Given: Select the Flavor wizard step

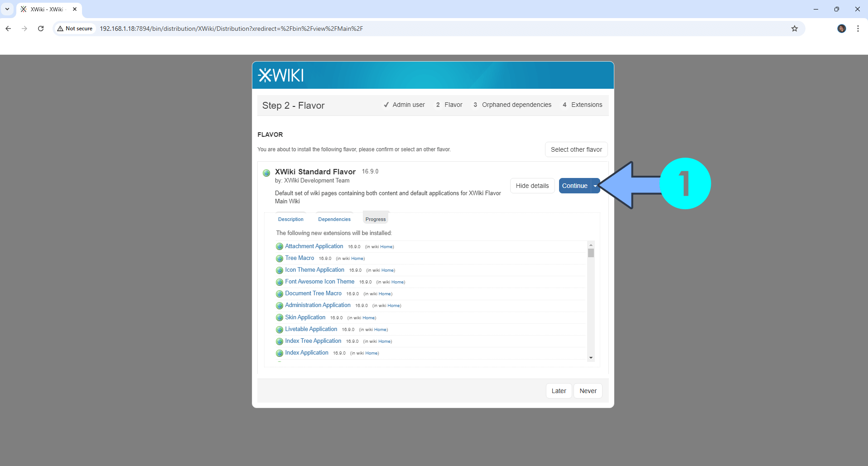Looking at the screenshot, I should 449,105.
